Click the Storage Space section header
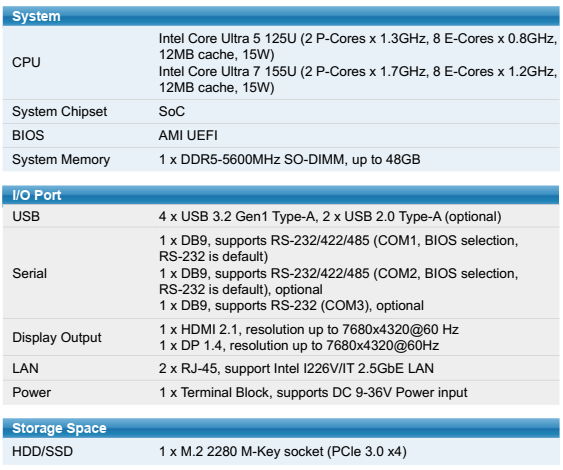 coord(281,428)
